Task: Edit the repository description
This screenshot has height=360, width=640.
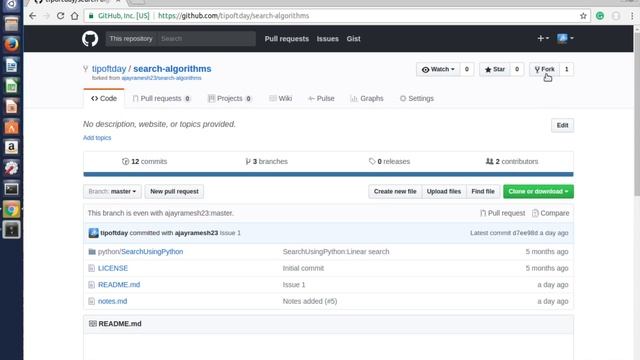Action: click(x=562, y=125)
